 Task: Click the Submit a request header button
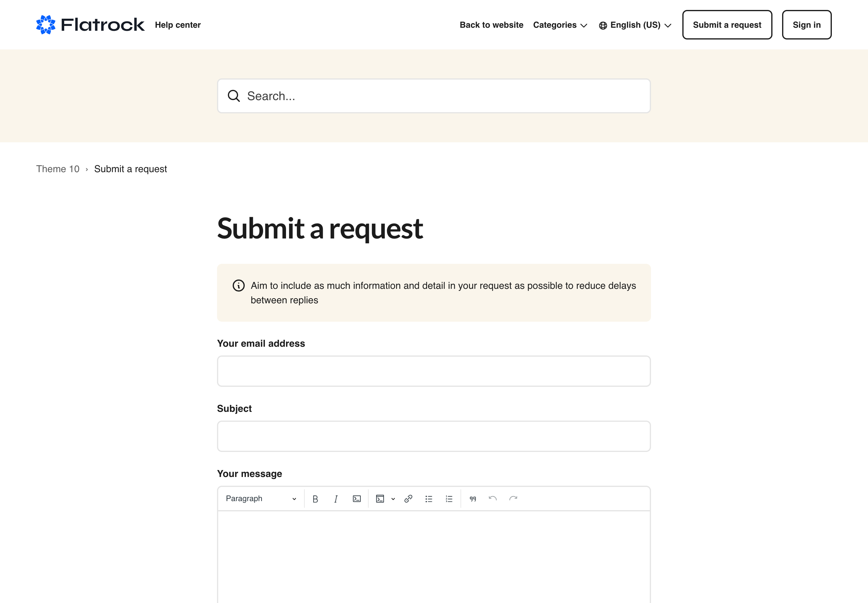(x=727, y=25)
